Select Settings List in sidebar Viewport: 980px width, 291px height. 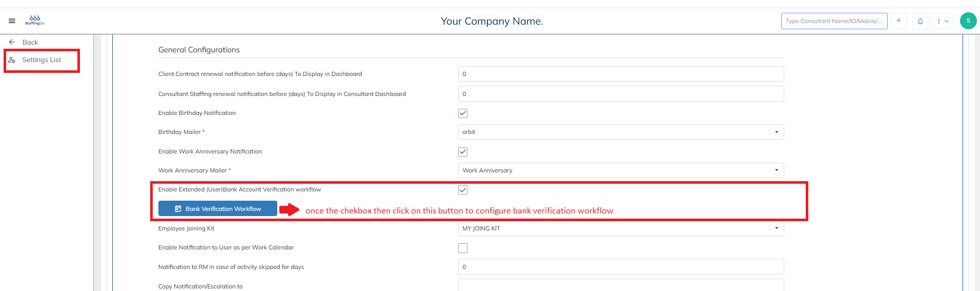coord(42,60)
